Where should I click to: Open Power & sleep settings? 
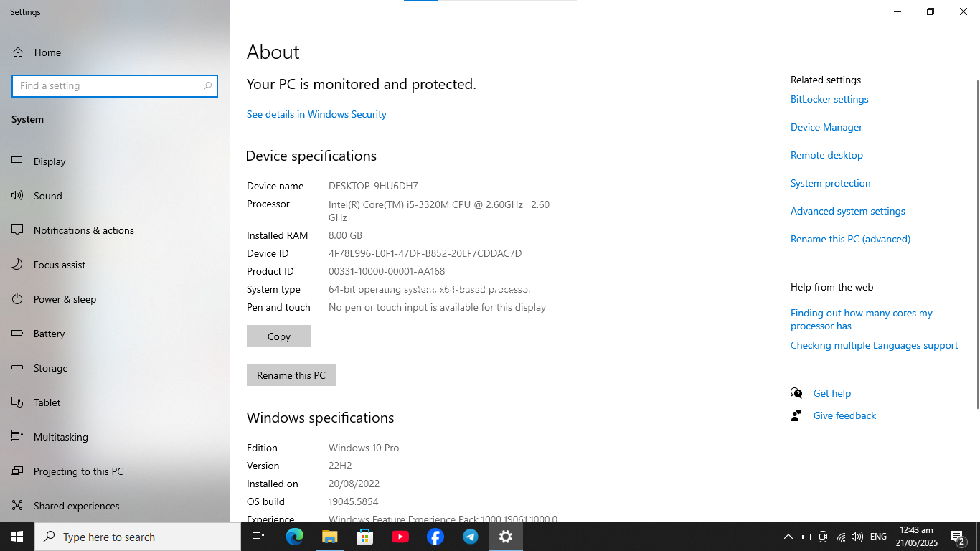coord(115,299)
